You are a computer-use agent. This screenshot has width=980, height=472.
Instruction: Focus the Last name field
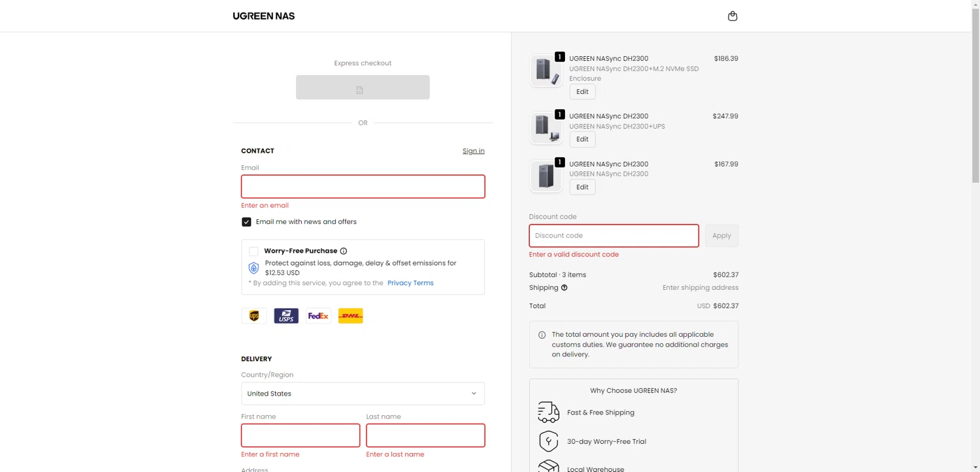(425, 435)
